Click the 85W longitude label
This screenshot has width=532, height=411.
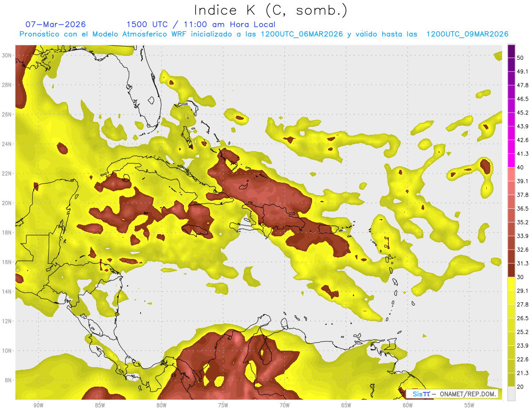[x=100, y=405]
